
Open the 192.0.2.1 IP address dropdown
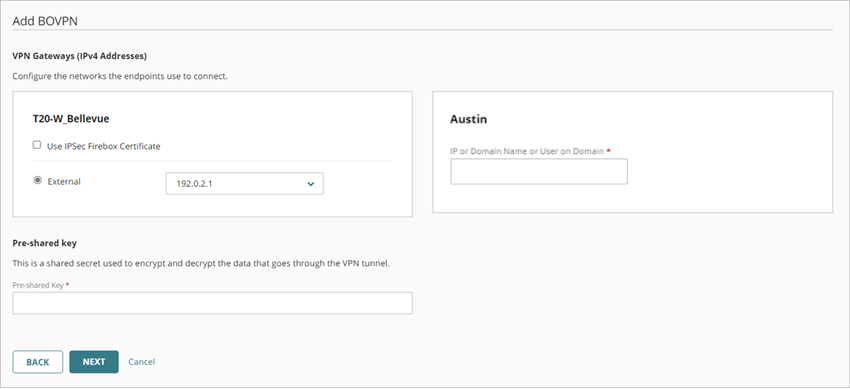(244, 184)
